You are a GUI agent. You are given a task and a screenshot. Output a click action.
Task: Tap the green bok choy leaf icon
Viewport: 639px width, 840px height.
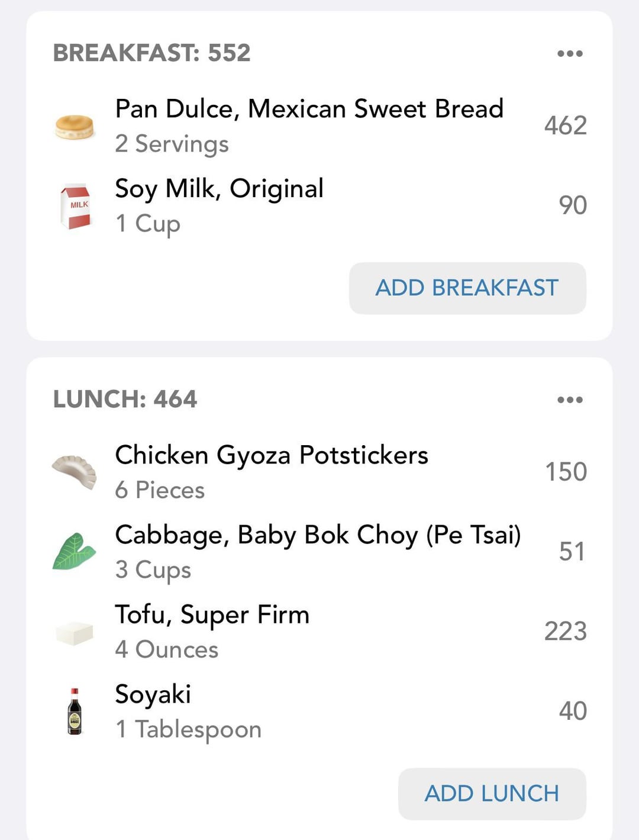pyautogui.click(x=75, y=551)
